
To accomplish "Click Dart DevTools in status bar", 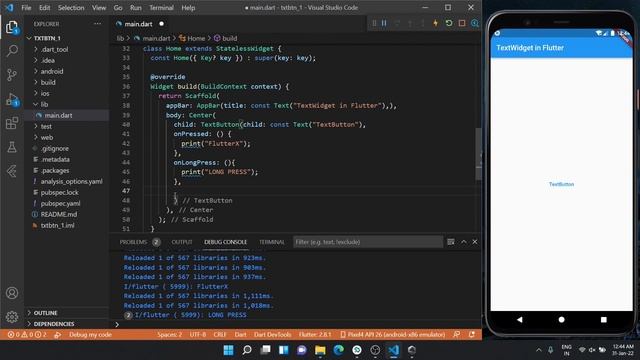I will (x=273, y=334).
